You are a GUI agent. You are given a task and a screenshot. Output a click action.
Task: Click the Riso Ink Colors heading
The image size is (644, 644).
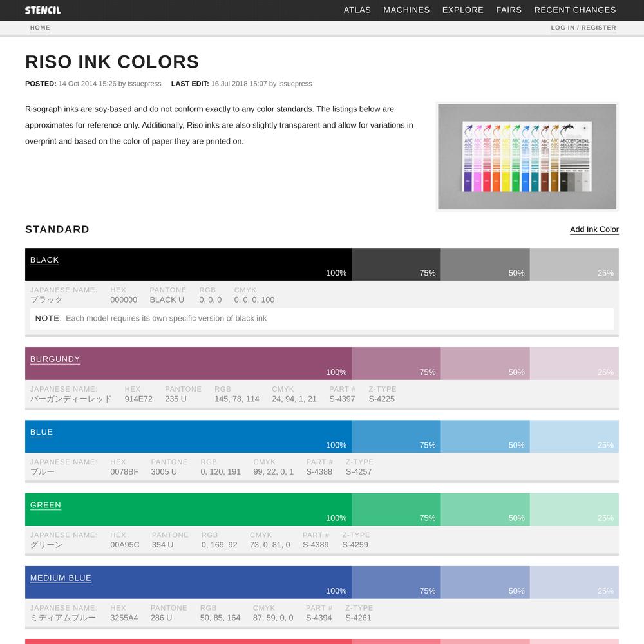point(111,62)
